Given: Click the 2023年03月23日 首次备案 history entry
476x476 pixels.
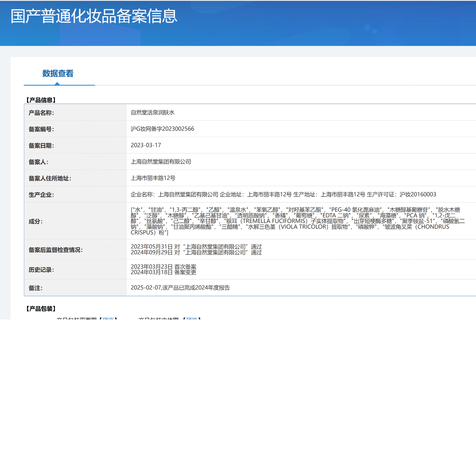Looking at the screenshot, I should coord(163,267).
